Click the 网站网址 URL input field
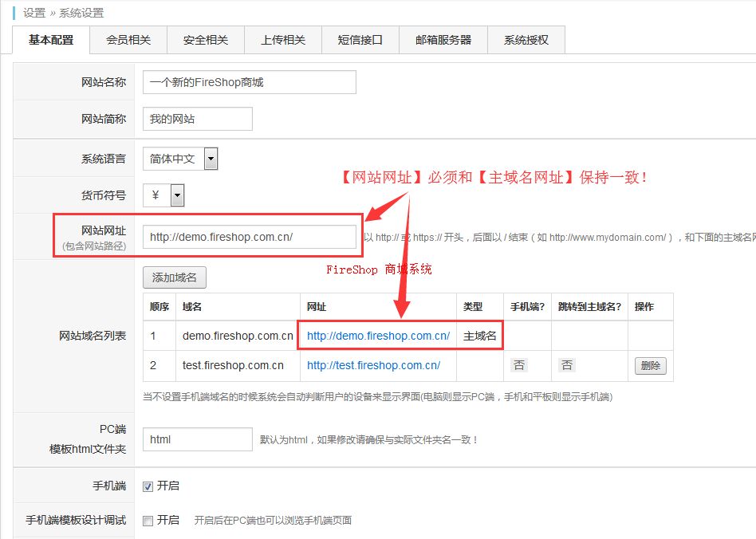The height and width of the screenshot is (539, 756). 250,237
